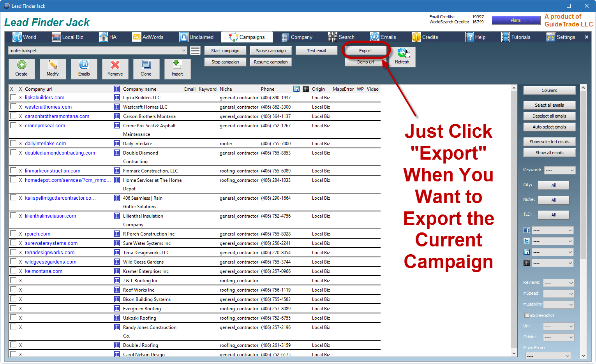The width and height of the screenshot is (596, 364).
Task: Open the Reviews filter dropdown
Action: 559,283
